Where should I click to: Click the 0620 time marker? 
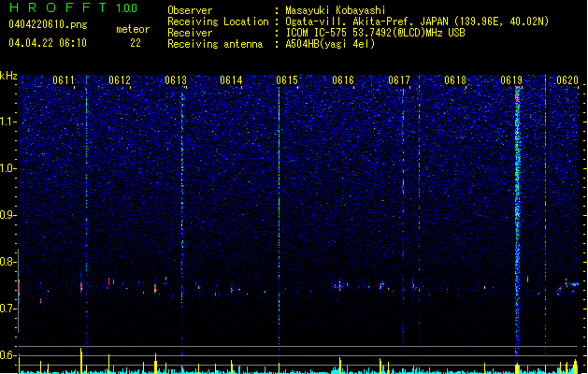[x=567, y=80]
